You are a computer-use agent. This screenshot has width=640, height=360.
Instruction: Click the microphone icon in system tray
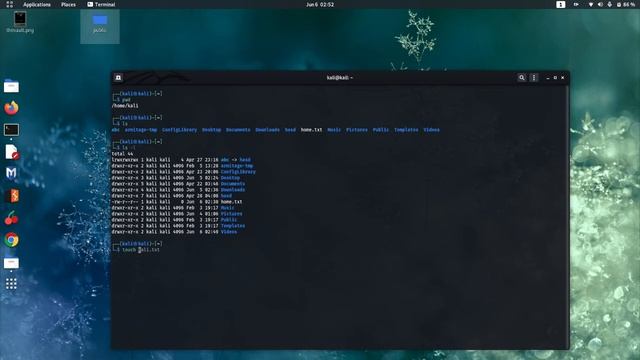pyautogui.click(x=609, y=4)
